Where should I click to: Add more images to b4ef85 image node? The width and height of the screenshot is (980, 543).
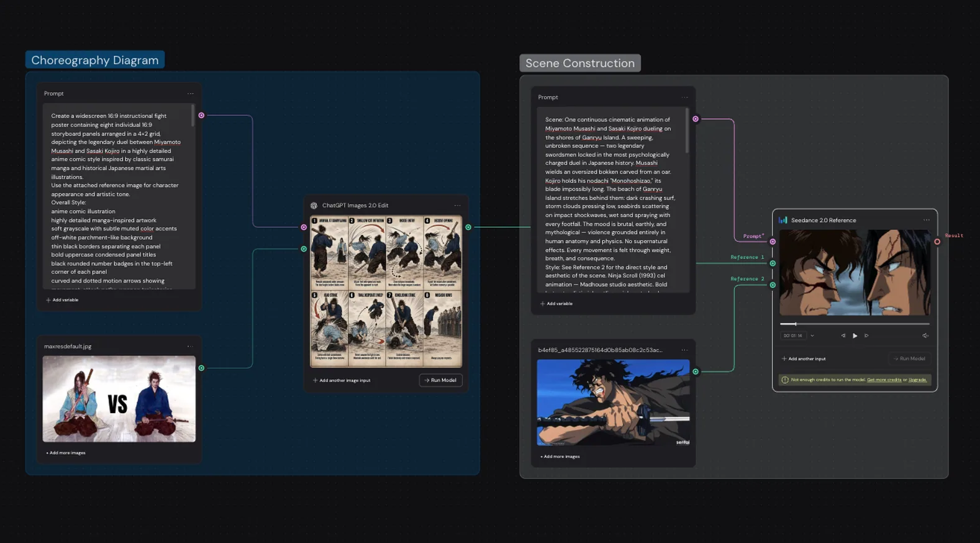click(560, 457)
